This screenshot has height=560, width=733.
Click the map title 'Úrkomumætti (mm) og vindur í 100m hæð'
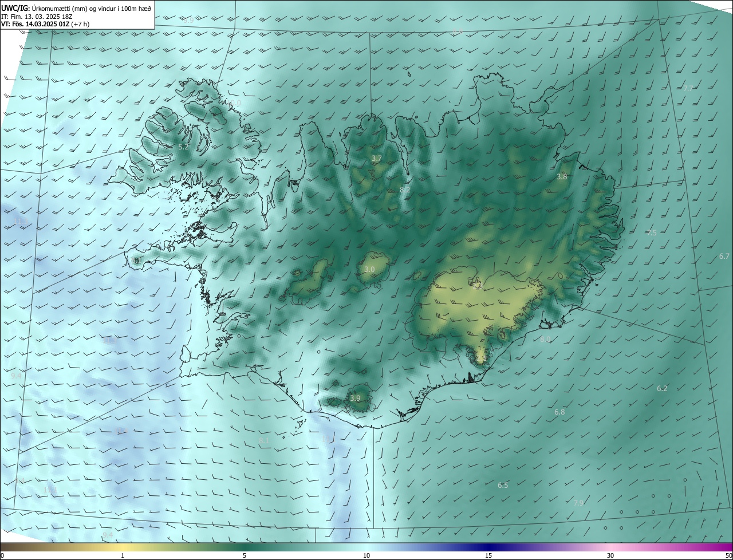92,8
